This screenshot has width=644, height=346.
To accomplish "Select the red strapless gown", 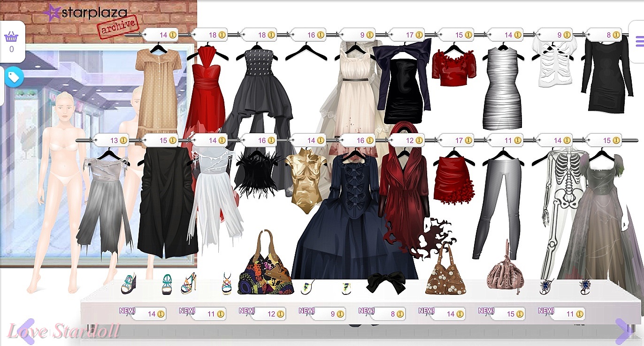I will tap(207, 94).
